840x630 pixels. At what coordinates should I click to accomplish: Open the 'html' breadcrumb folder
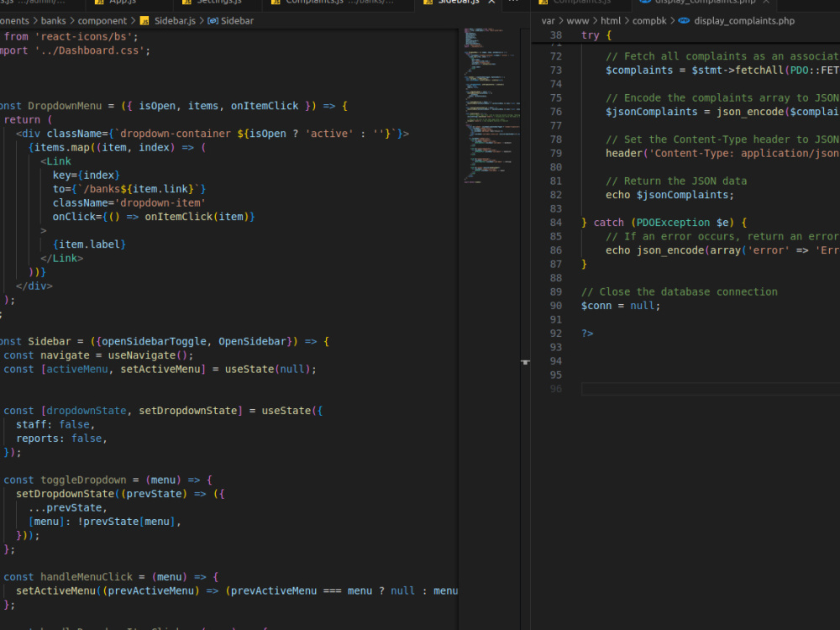point(611,21)
